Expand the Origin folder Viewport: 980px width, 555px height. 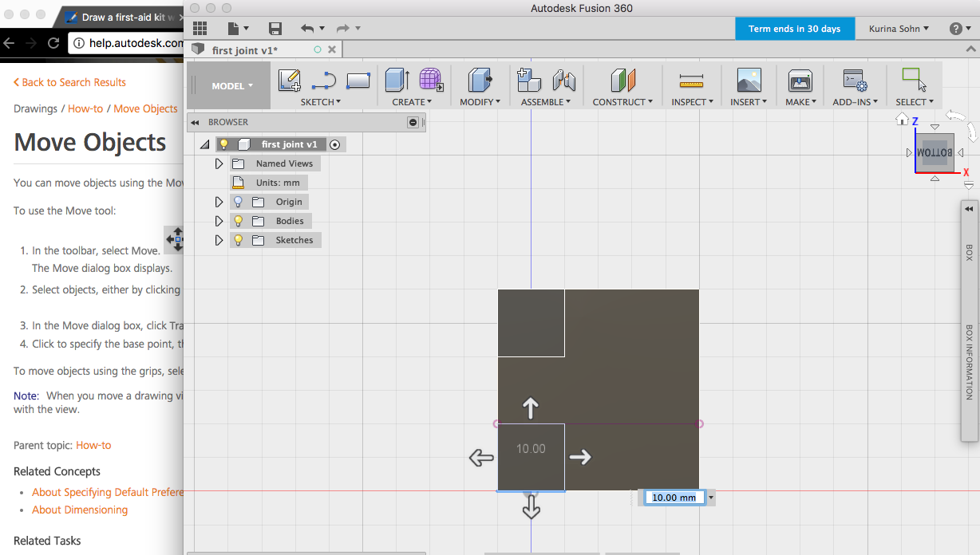pyautogui.click(x=219, y=202)
